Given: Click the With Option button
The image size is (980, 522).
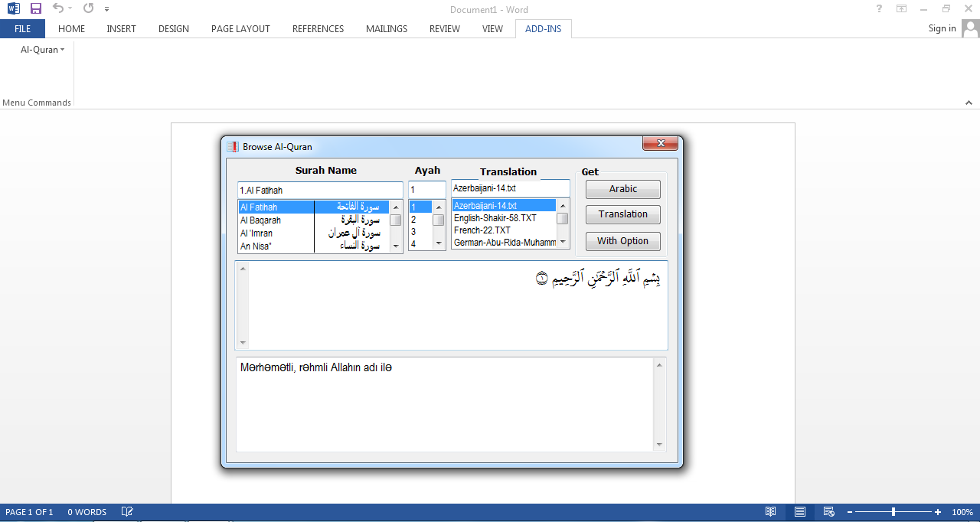Looking at the screenshot, I should (623, 241).
